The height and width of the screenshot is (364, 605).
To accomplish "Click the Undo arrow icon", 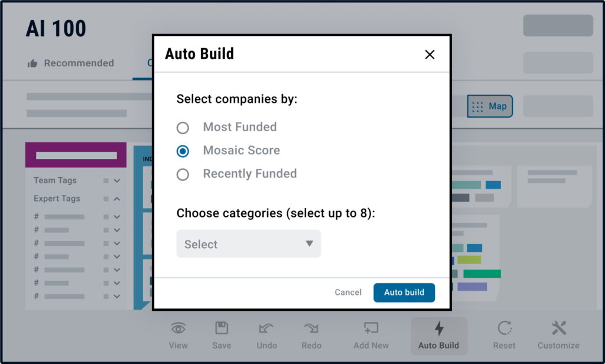I will tap(266, 329).
